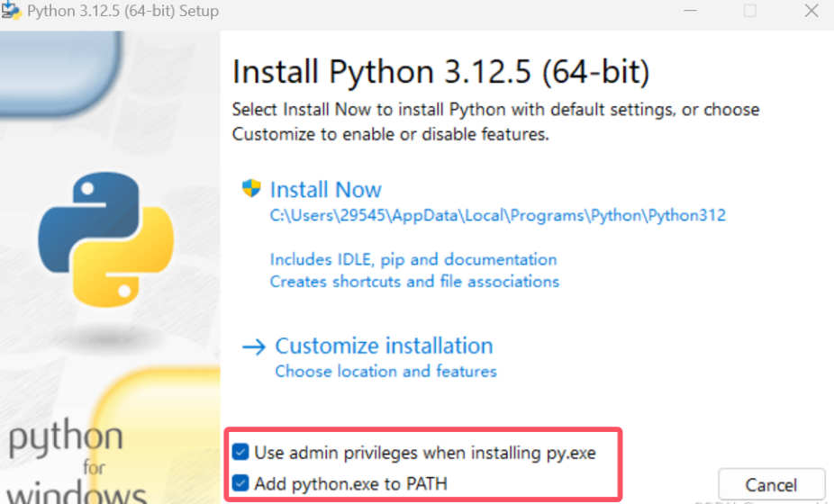Click the UAC shield icon beside Install Now

[251, 188]
